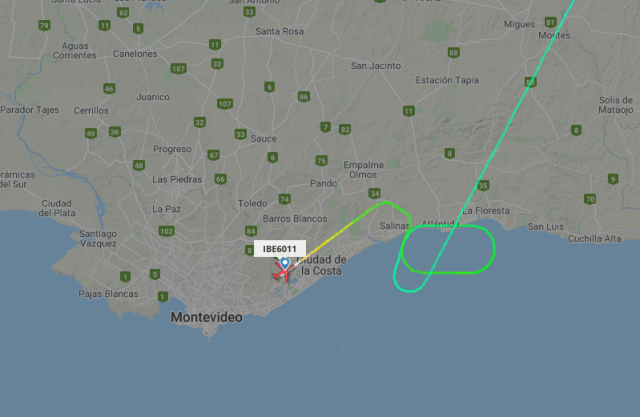Click route 88 shield near Estación Tapia
640x417 pixels.
[x=453, y=52]
